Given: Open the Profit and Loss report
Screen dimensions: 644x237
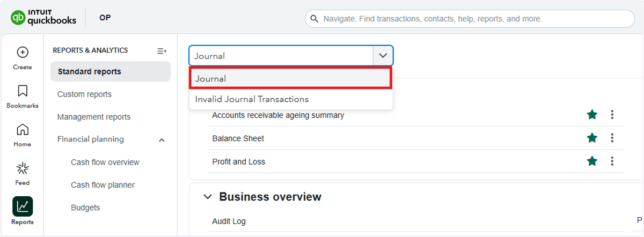Looking at the screenshot, I should tap(239, 162).
